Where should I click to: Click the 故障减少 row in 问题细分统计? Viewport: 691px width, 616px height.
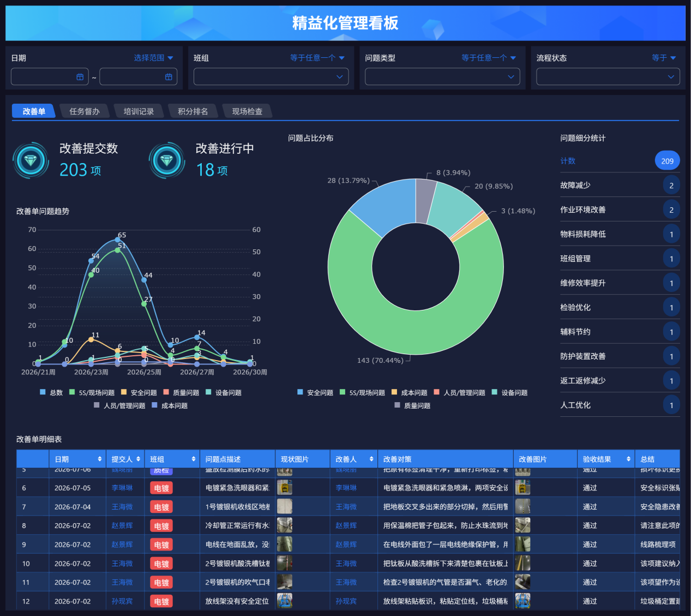pos(620,186)
